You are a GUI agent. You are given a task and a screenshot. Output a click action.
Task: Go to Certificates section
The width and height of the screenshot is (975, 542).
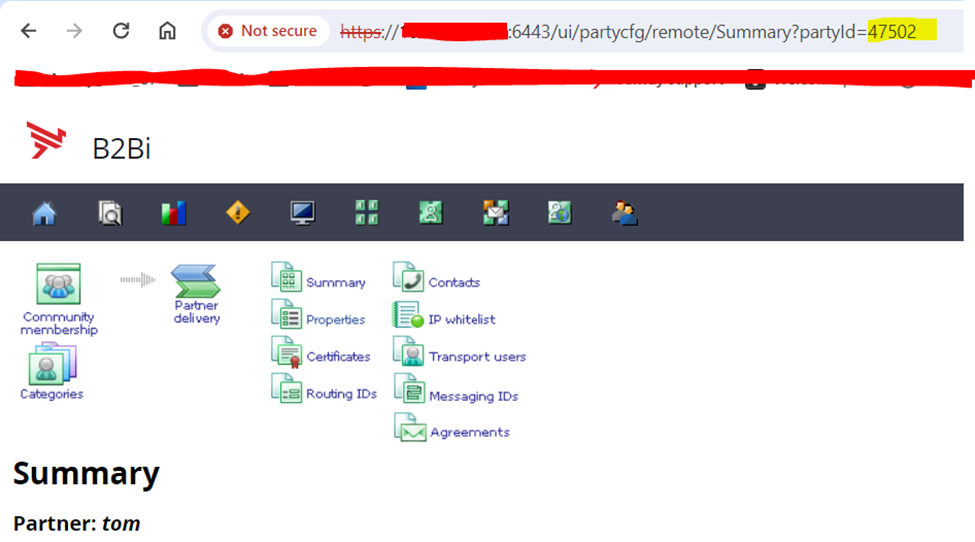(x=338, y=357)
